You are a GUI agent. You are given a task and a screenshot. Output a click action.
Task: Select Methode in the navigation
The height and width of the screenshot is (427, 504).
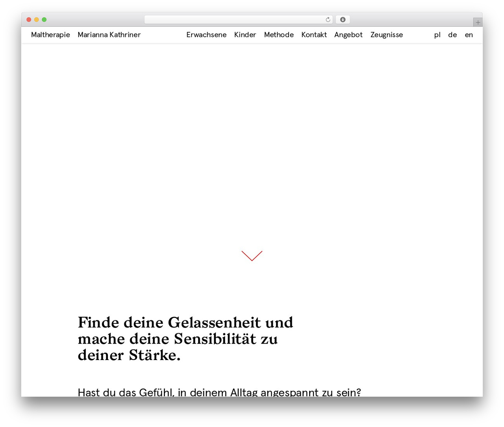tap(279, 35)
